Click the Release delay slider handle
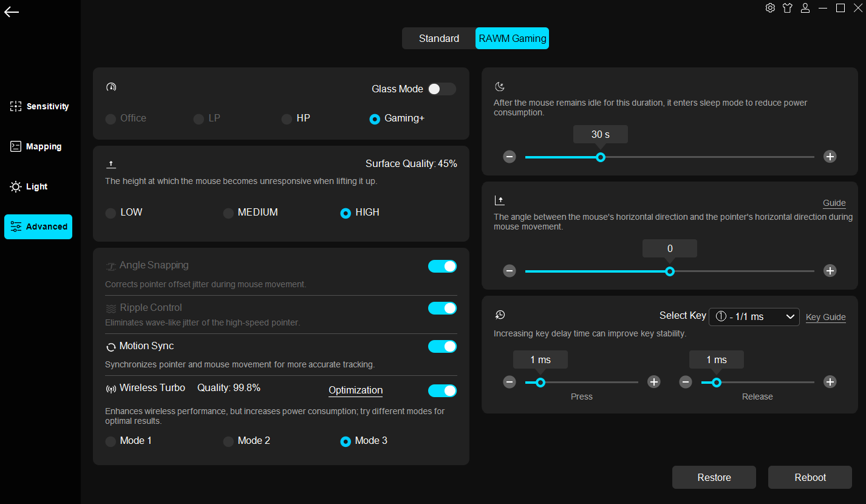 pos(717,382)
